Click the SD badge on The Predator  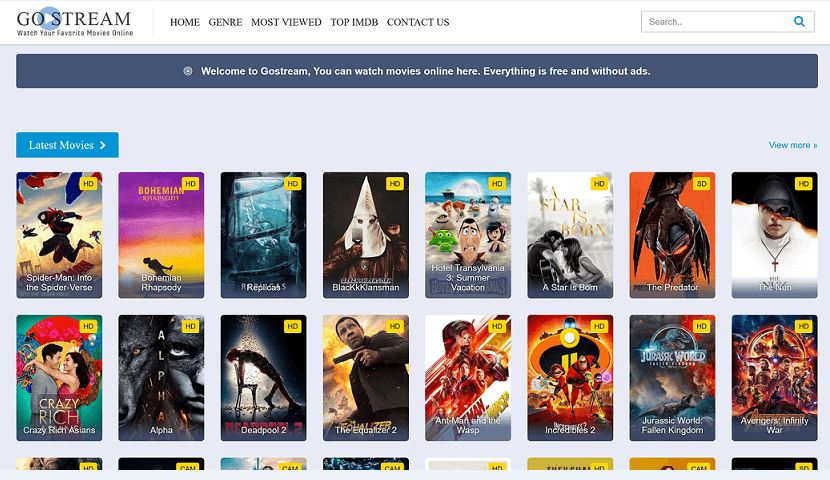pyautogui.click(x=701, y=184)
